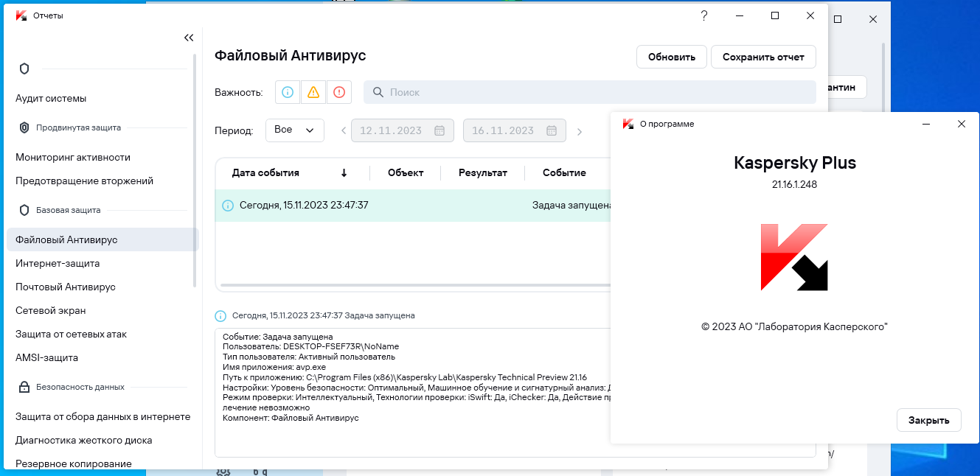Open the Период dropdown set to Все
This screenshot has width=980, height=476.
295,130
